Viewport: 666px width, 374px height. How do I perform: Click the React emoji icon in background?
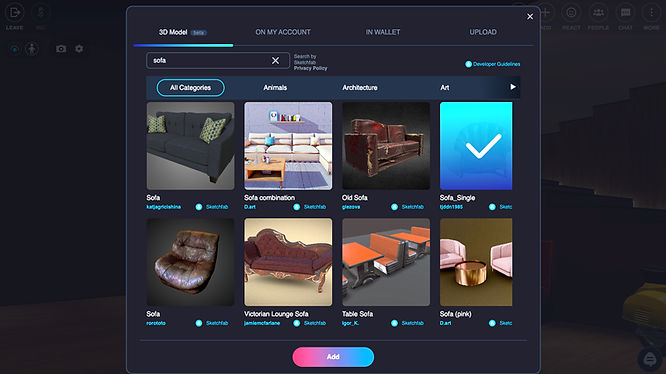(571, 13)
